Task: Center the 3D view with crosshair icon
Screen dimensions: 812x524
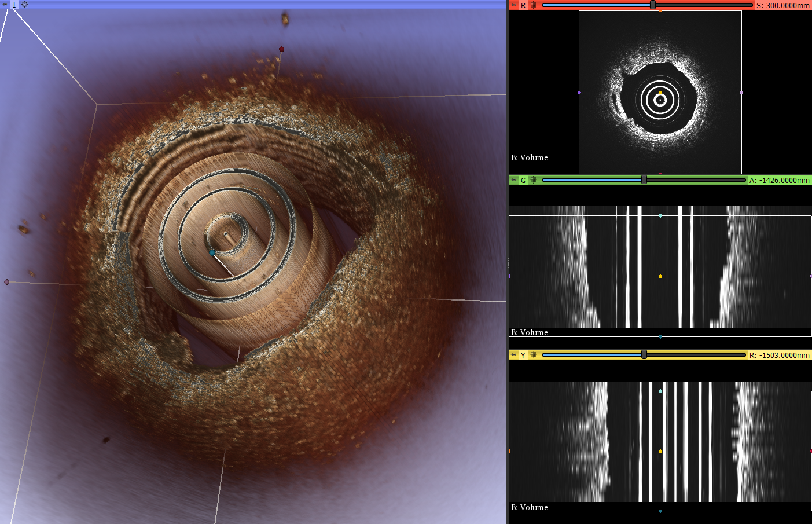Action: click(x=25, y=5)
